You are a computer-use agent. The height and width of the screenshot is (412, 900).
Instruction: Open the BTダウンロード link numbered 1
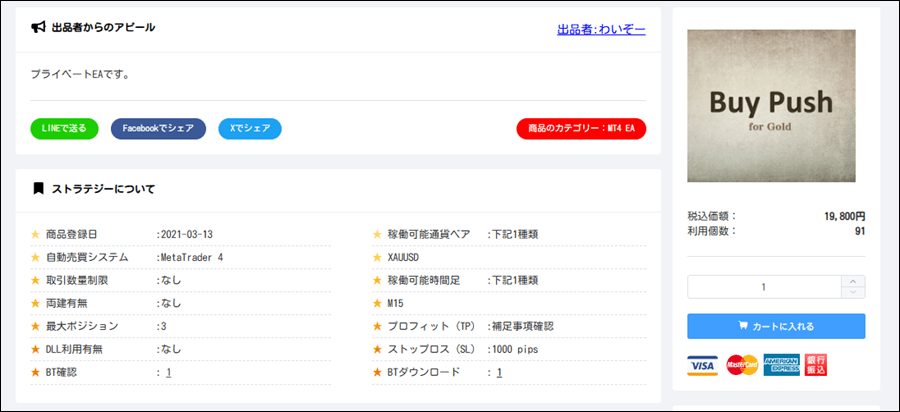coord(499,373)
